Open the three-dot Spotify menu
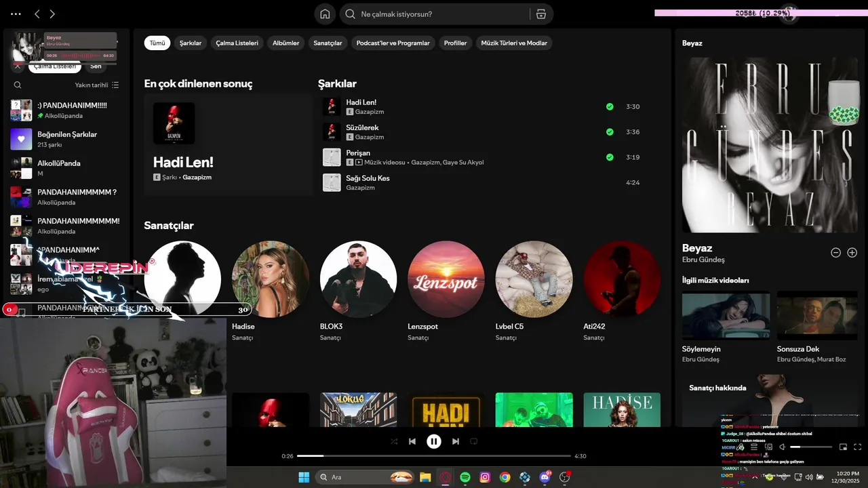Image resolution: width=868 pixels, height=488 pixels. [x=16, y=14]
